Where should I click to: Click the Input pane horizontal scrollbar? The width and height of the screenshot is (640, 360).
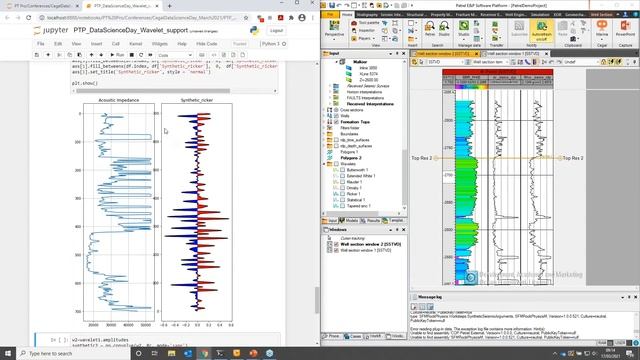[352, 213]
